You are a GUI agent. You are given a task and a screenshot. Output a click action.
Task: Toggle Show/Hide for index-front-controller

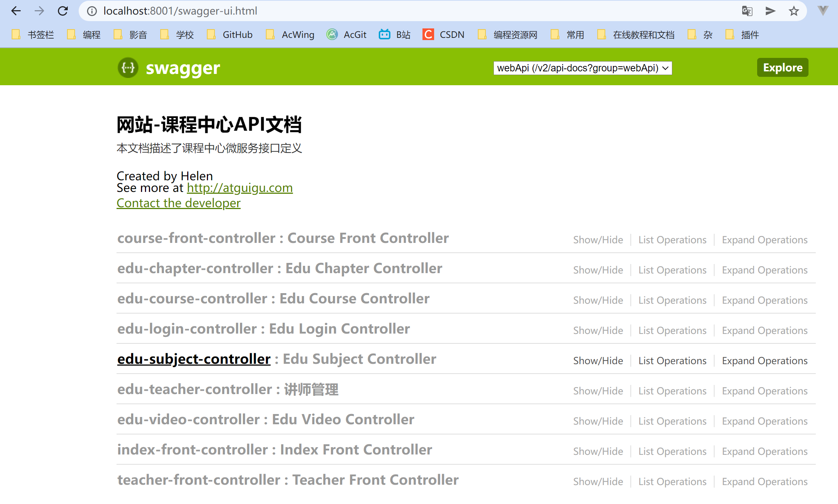point(598,452)
